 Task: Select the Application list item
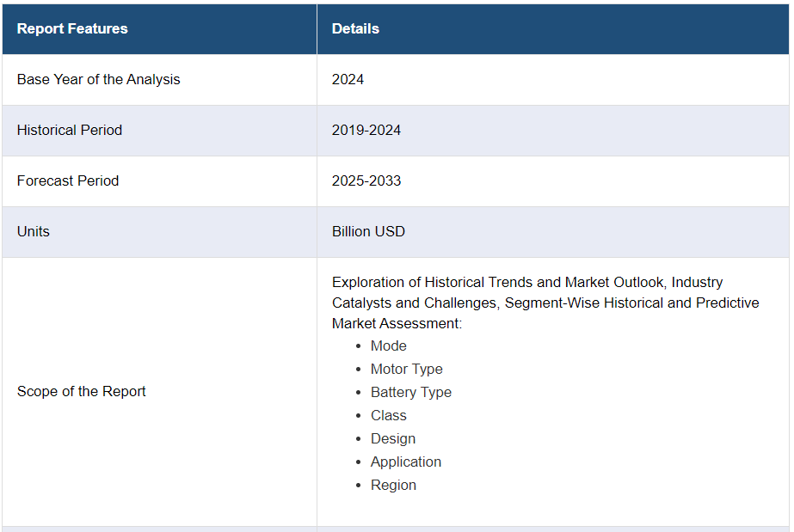(405, 462)
